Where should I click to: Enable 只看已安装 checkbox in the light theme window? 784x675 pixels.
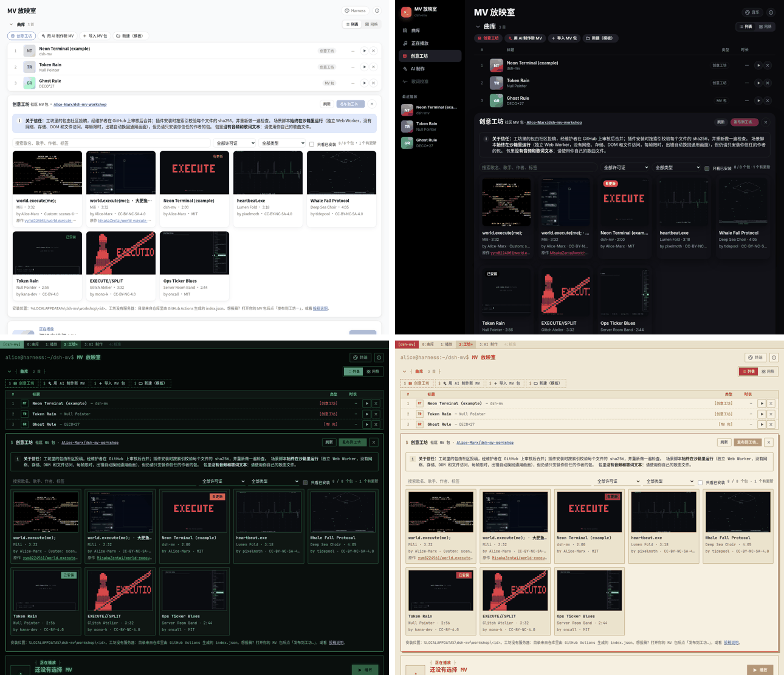pos(312,144)
